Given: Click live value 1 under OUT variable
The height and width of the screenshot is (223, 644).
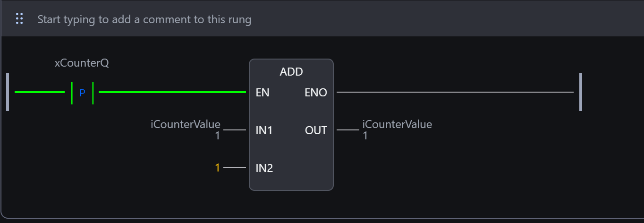Looking at the screenshot, I should pos(365,136).
